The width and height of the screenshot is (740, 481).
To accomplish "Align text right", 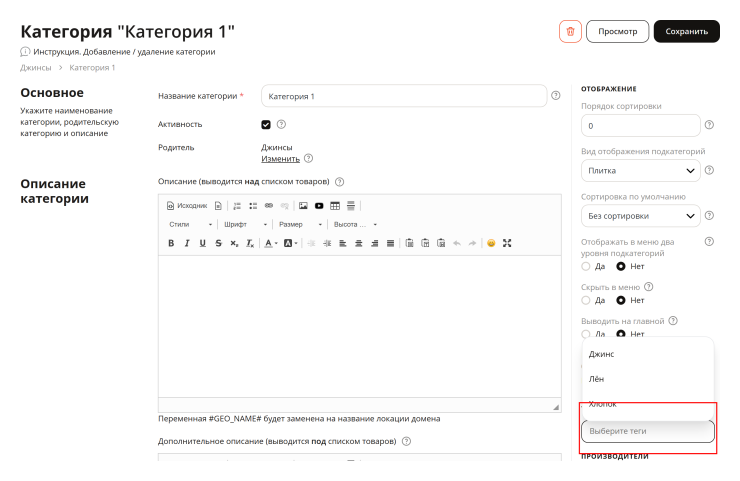I will point(375,243).
